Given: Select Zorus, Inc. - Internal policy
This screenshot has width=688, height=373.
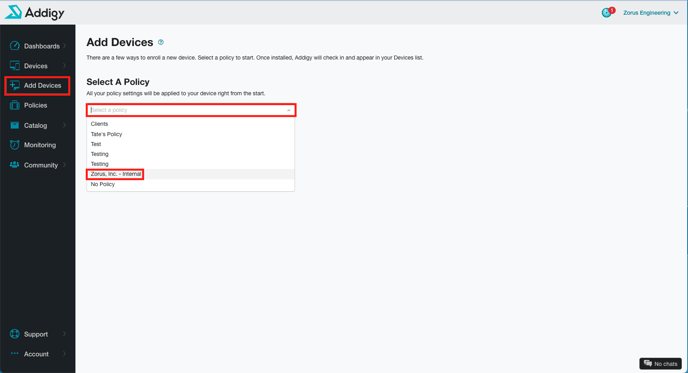Looking at the screenshot, I should click(x=190, y=174).
